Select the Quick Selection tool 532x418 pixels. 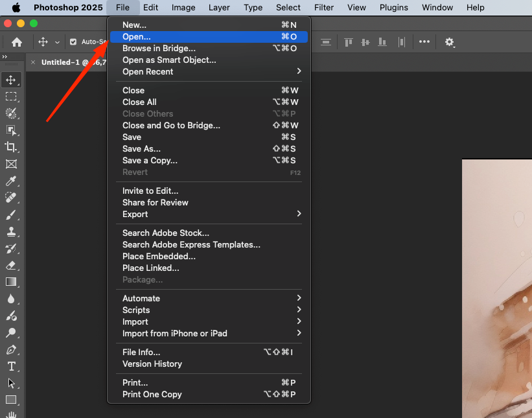11,113
